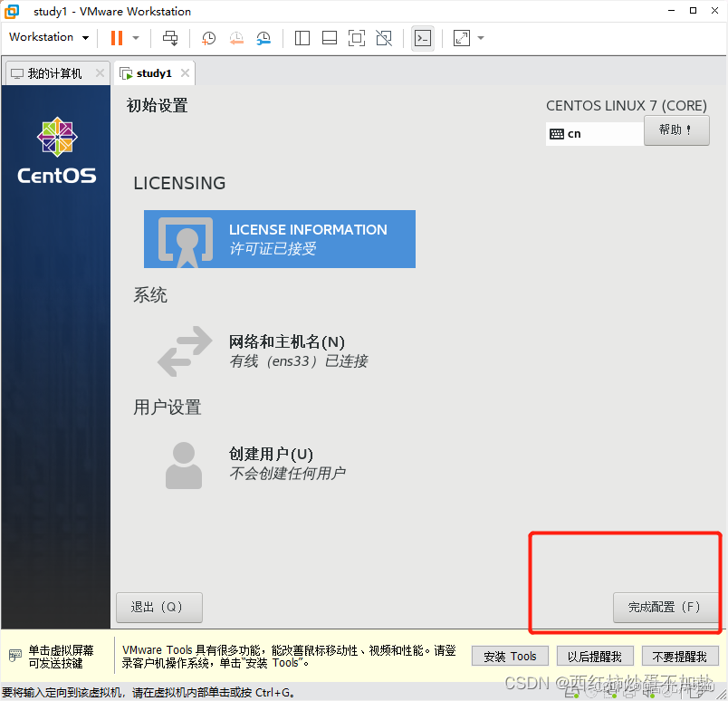The width and height of the screenshot is (728, 701).
Task: Enter full screen mode icon
Action: (357, 38)
